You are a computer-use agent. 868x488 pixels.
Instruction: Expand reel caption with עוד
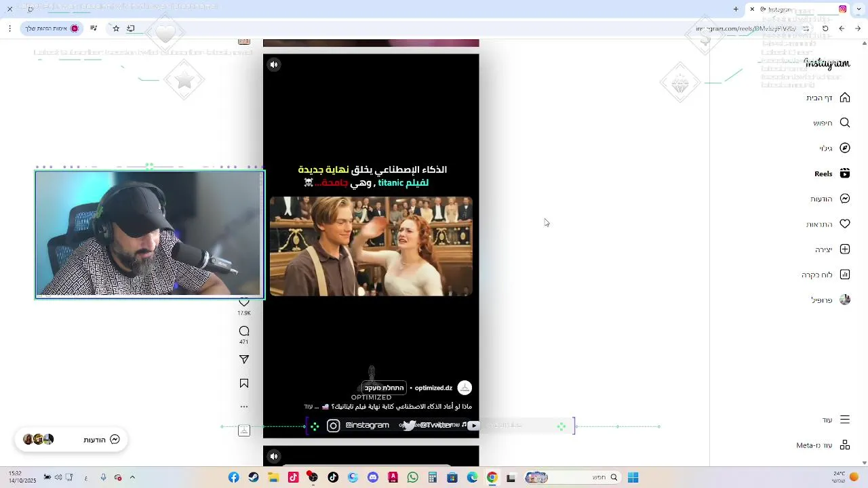[309, 407]
